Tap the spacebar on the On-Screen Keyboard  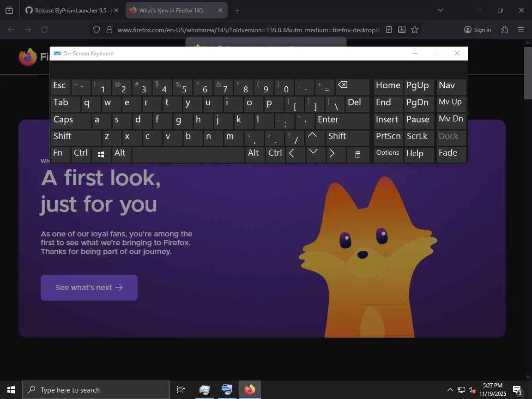pos(188,155)
